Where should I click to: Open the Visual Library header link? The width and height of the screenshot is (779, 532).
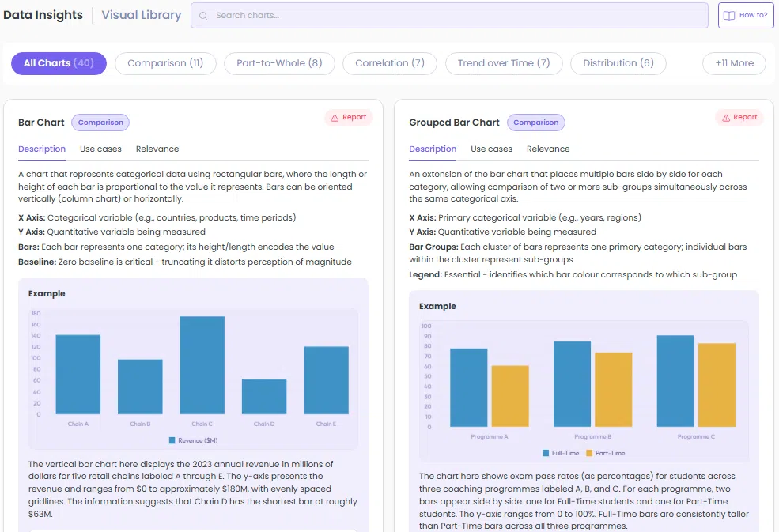pos(142,15)
